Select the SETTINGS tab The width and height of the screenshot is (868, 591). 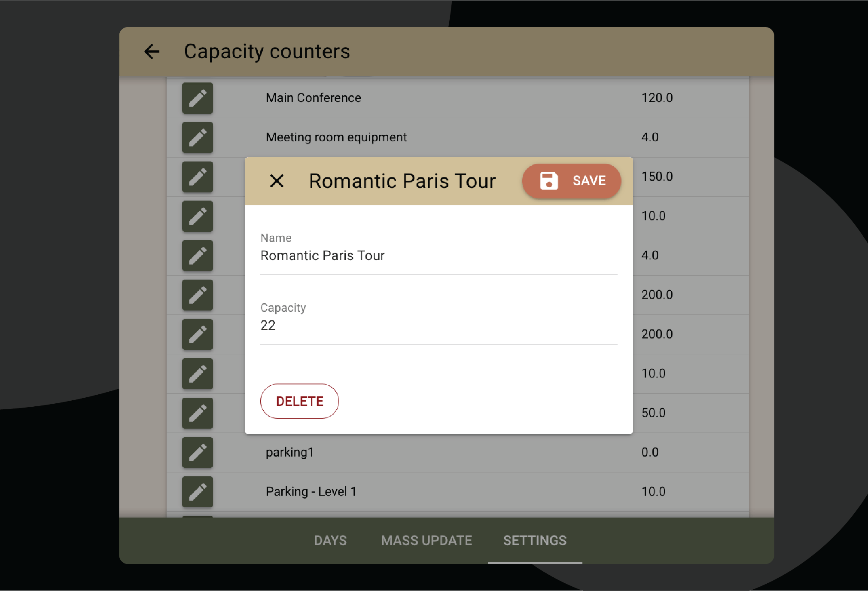535,540
